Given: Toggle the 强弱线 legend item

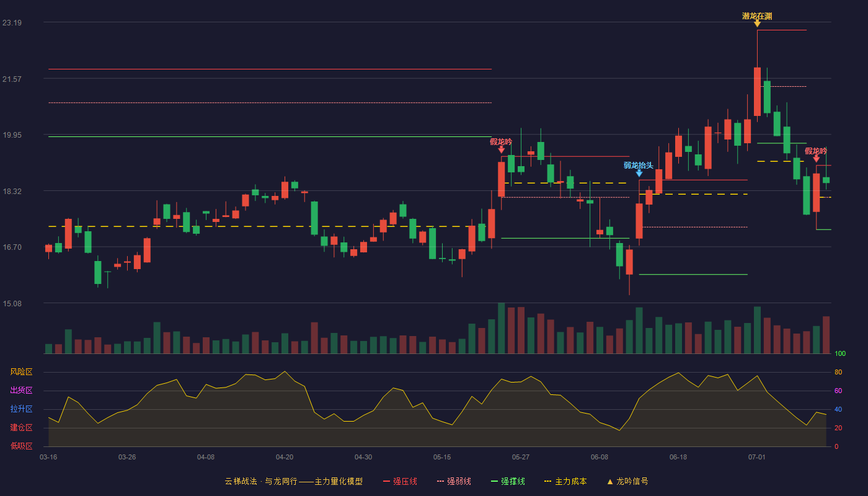Looking at the screenshot, I should 454,481.
